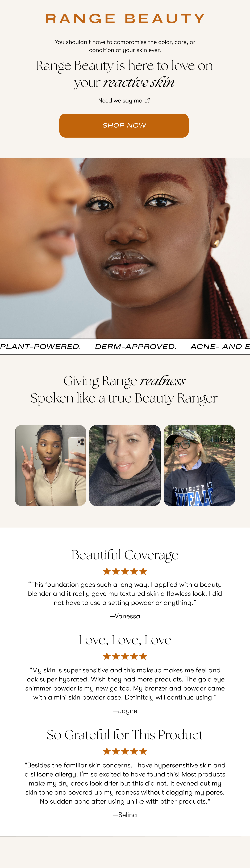
Task: Click the Beautiful Coverage review title
Action: (x=125, y=555)
